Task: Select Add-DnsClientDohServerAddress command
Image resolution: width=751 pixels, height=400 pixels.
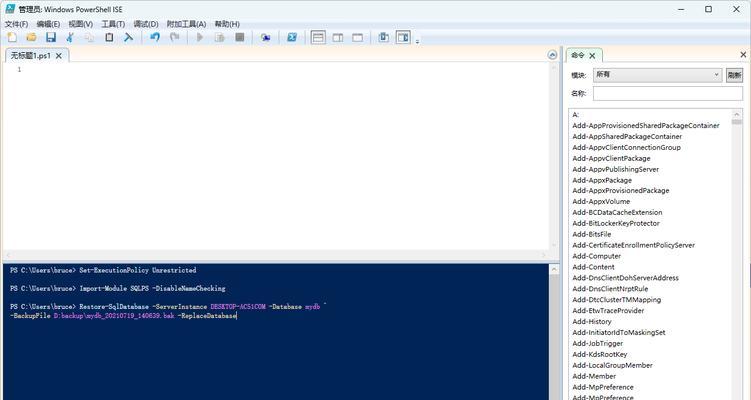Action: click(626, 278)
